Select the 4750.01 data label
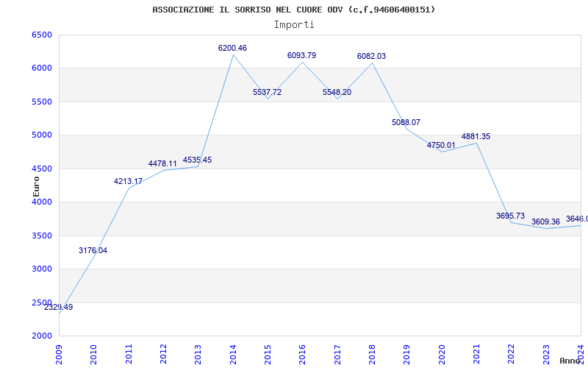The height and width of the screenshot is (368, 588). (x=441, y=145)
